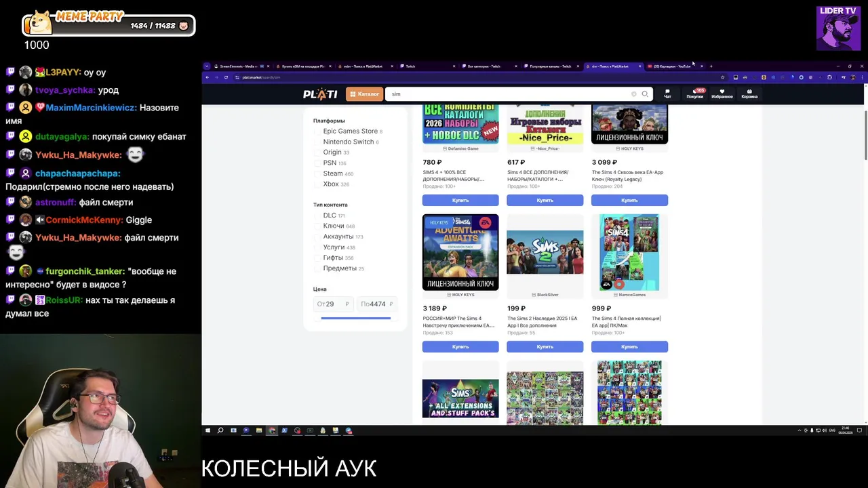
Task: Click the search magnifier icon in the search bar
Action: [x=645, y=94]
